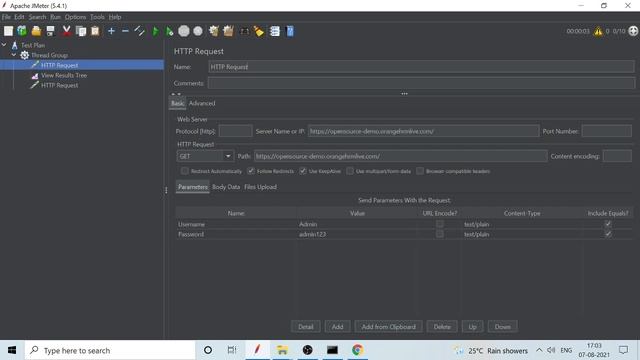Switch to the Advanced tab

(202, 103)
